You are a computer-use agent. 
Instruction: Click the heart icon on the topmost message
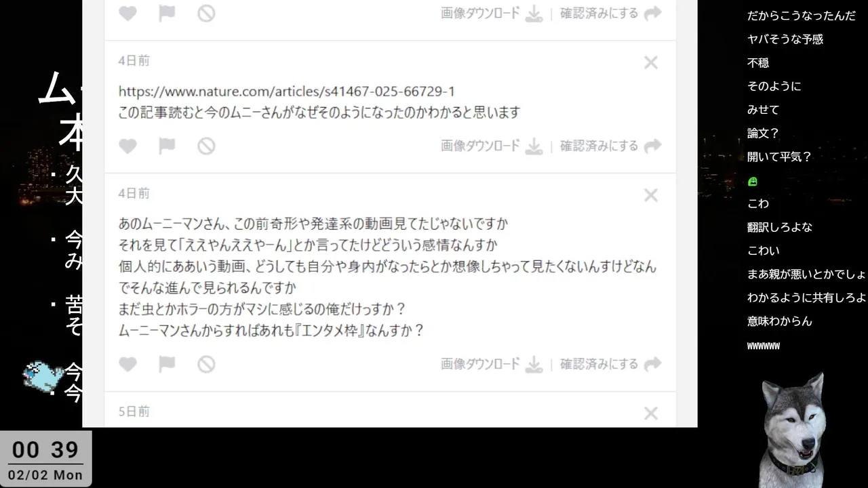[127, 14]
